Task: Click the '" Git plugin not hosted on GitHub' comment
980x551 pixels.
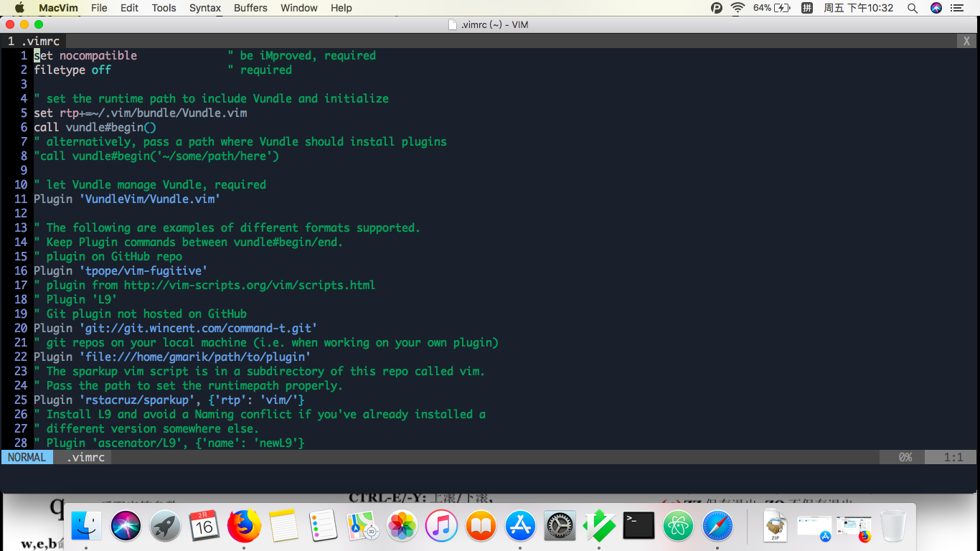Action: coord(140,314)
